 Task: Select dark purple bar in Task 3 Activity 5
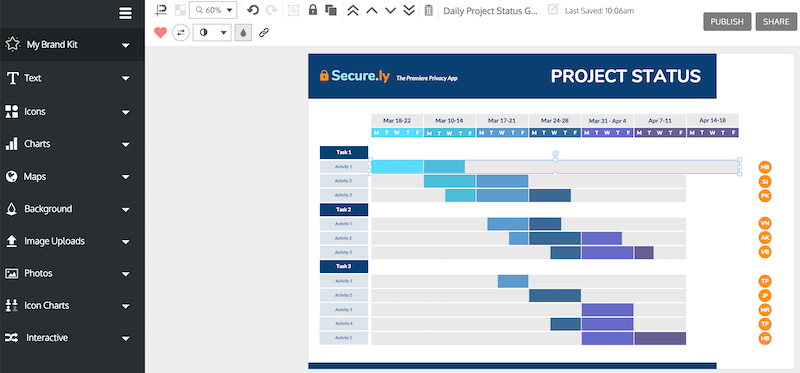pos(660,338)
